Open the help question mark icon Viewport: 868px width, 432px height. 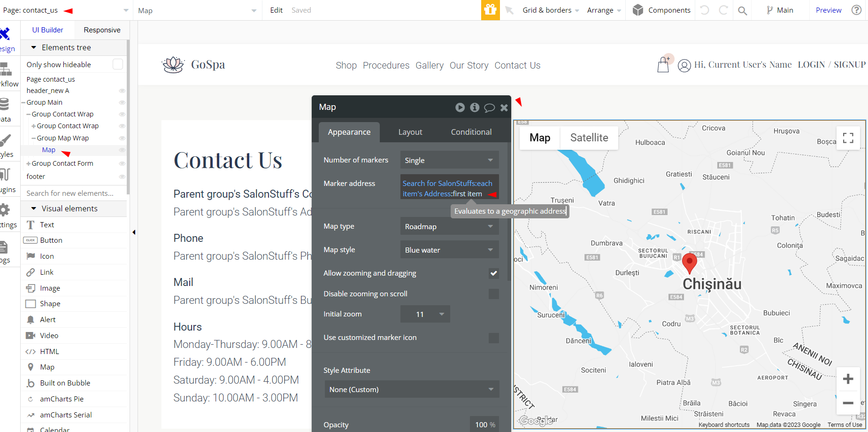[857, 10]
